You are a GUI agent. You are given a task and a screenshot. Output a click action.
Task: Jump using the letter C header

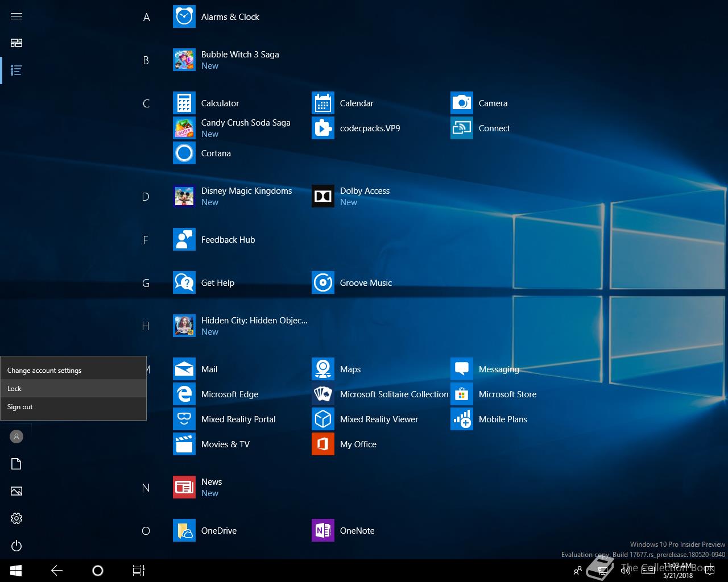[146, 103]
